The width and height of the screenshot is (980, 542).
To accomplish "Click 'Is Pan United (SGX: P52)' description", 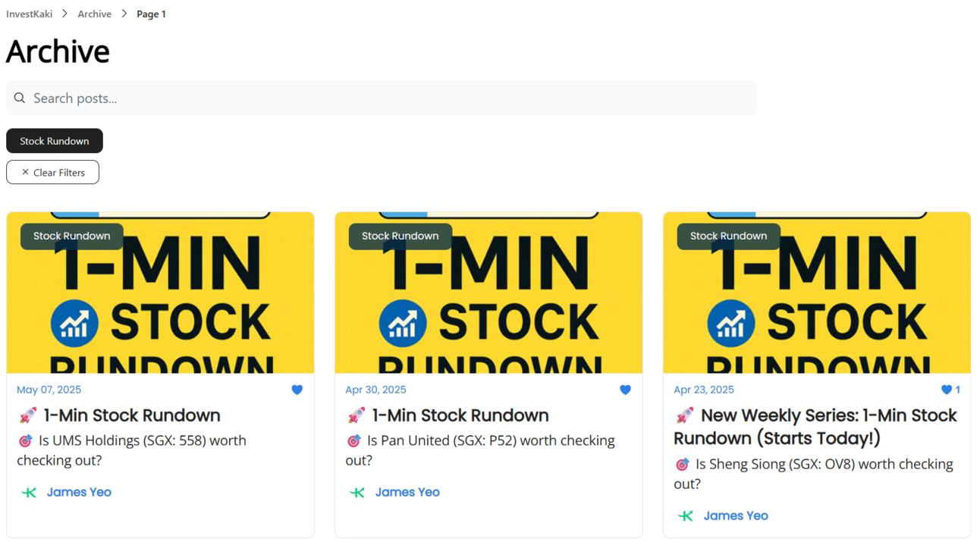I will 480,450.
